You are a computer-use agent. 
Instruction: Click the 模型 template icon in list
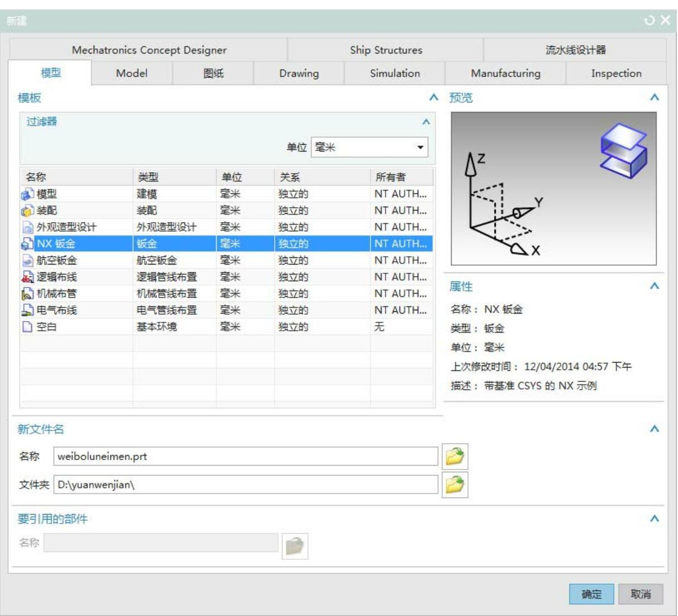(27, 194)
